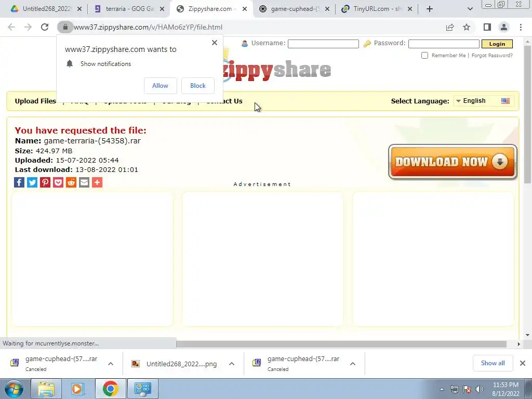
Task: Show all downloads
Action: click(493, 363)
